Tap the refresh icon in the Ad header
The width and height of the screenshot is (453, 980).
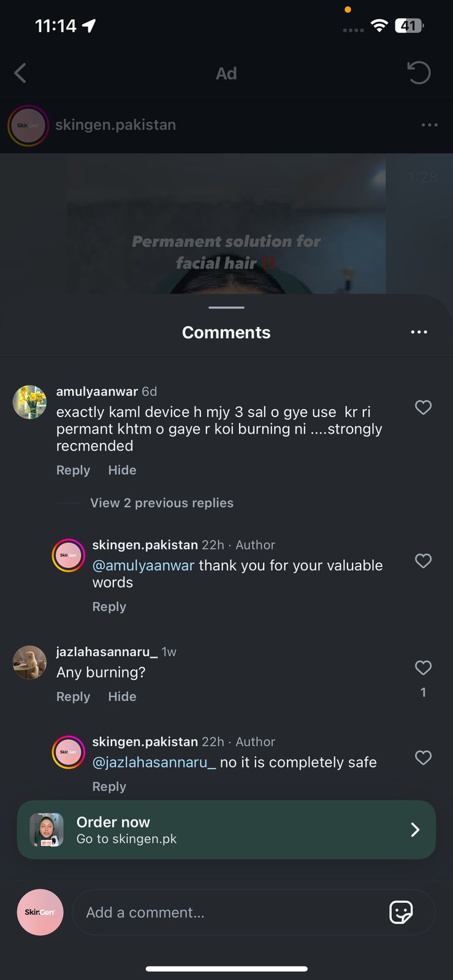point(419,73)
